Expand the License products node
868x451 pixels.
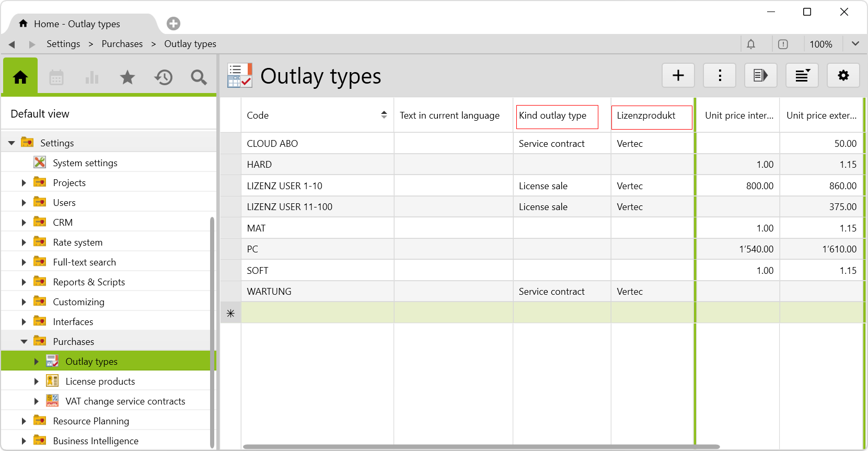point(36,381)
